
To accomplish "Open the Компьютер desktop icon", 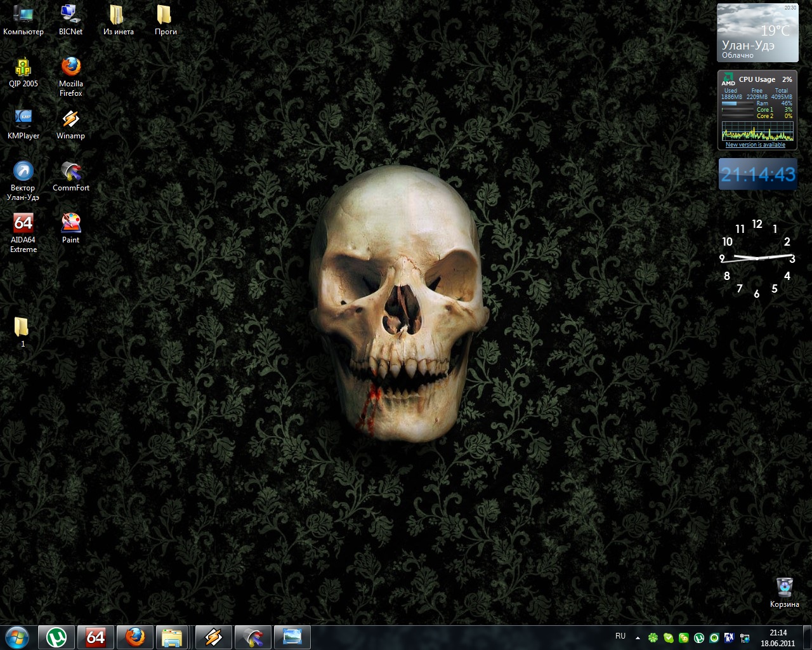I will pos(23,15).
